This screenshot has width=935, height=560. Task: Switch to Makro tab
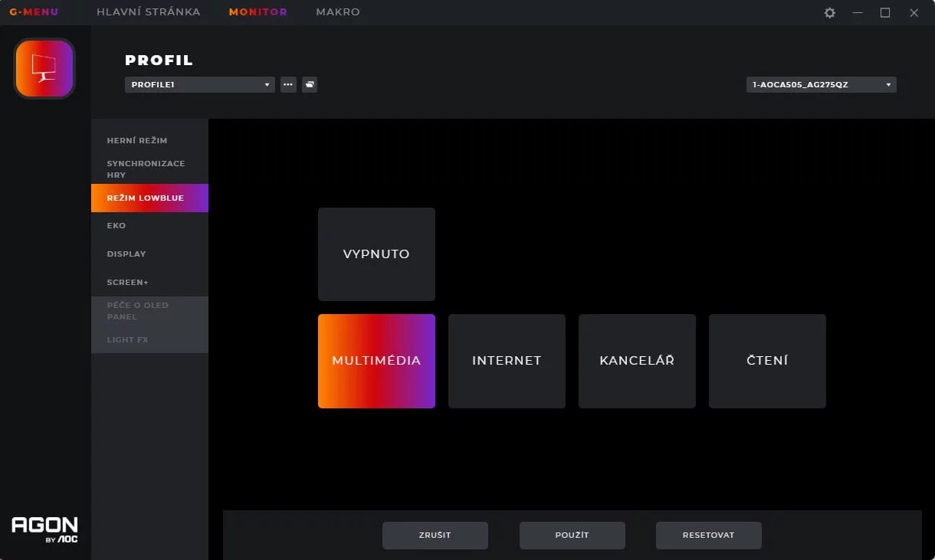pos(338,12)
